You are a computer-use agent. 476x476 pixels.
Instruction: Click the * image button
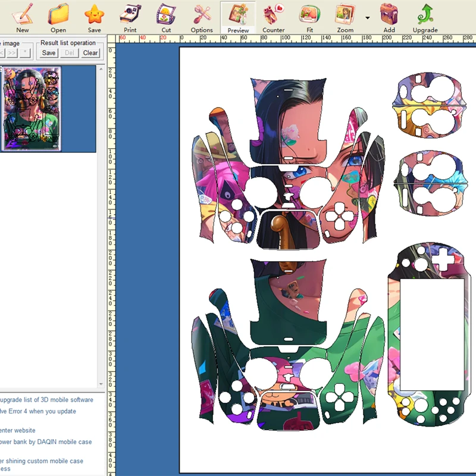(25, 53)
